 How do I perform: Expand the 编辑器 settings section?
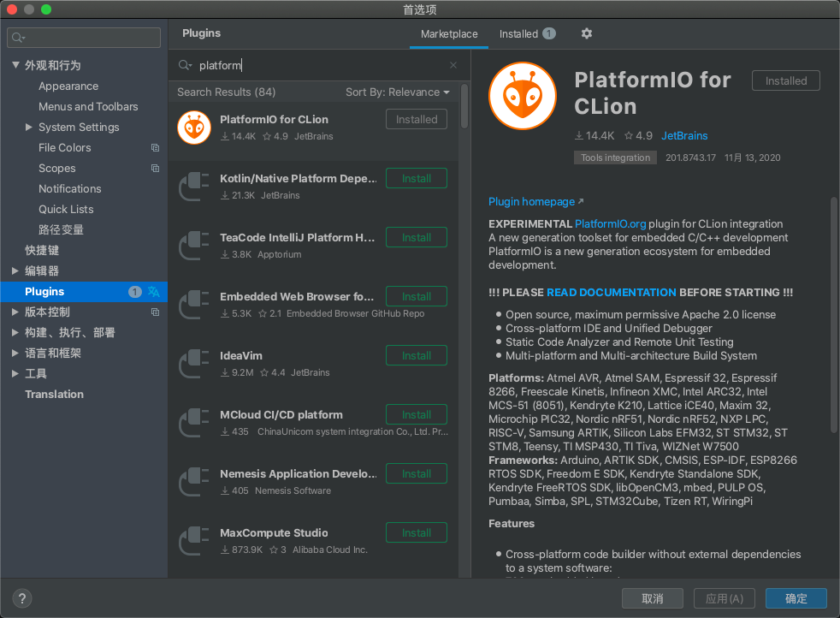point(15,270)
